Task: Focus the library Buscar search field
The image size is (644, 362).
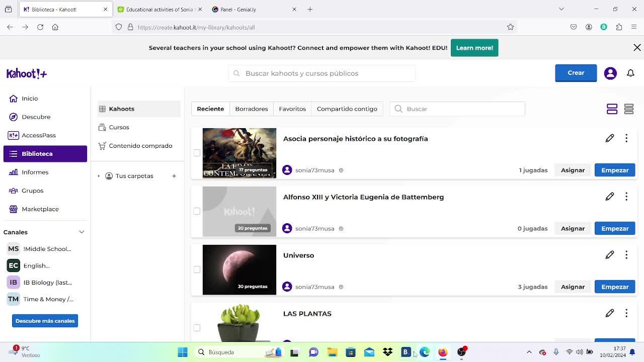Action: point(457,109)
